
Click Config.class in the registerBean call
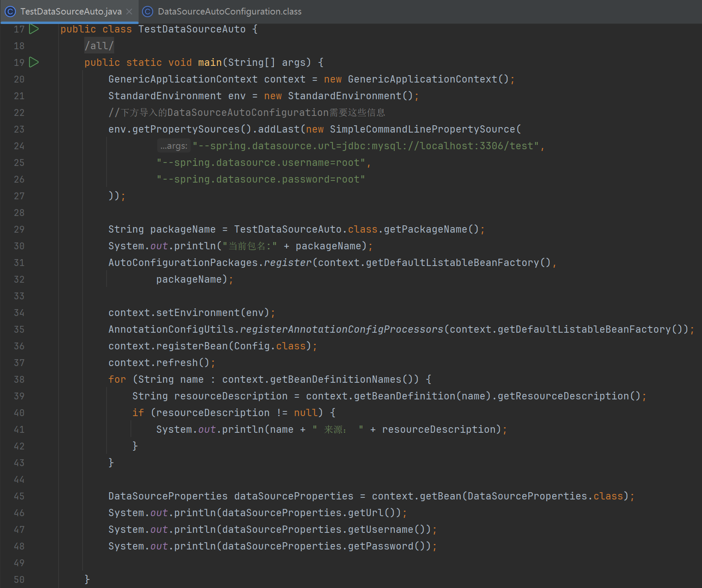[x=270, y=346]
